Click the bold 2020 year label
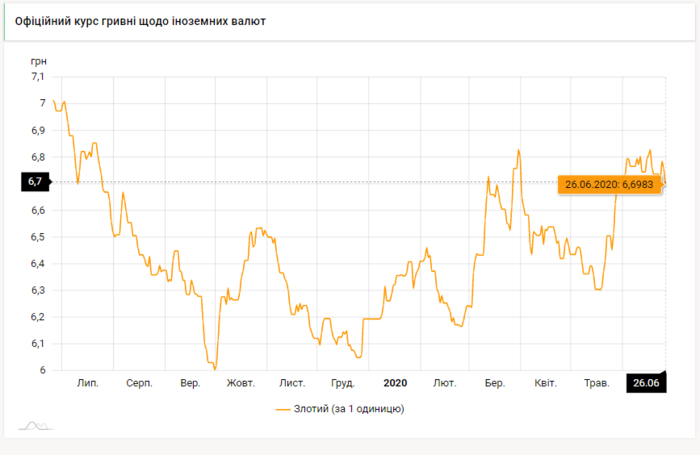The width and height of the screenshot is (700, 455). click(395, 383)
